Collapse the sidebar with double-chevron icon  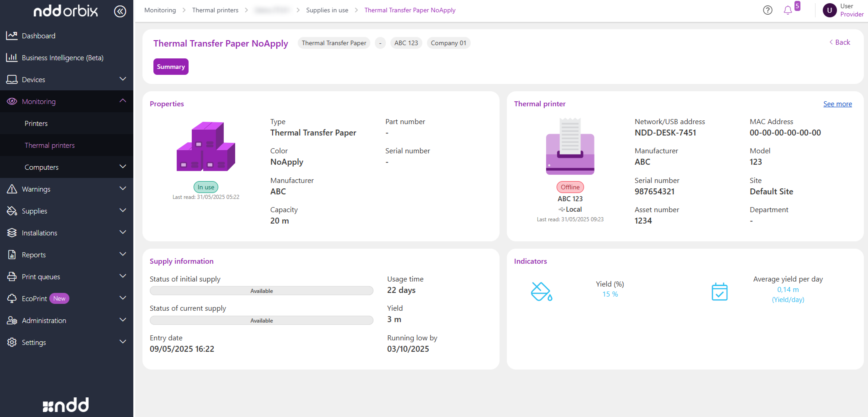coord(120,11)
